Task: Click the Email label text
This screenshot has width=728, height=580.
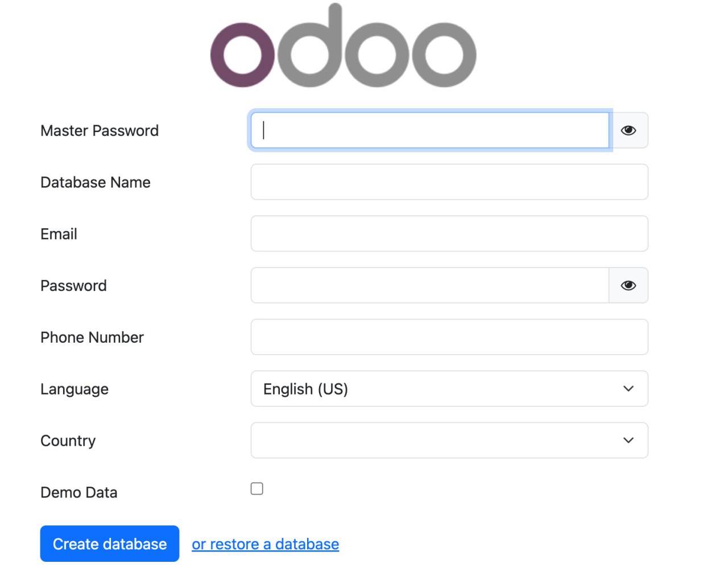Action: [x=59, y=235]
